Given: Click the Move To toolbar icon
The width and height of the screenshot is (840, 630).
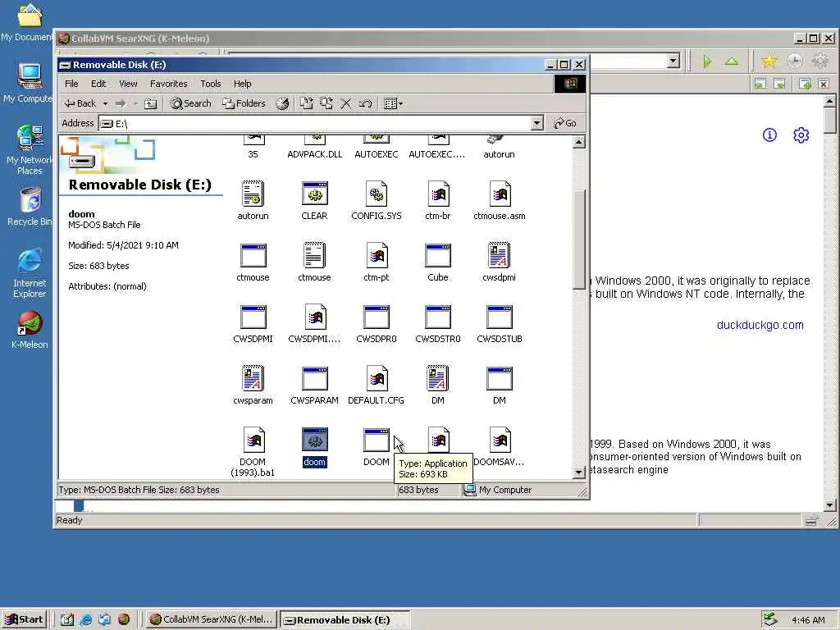Looking at the screenshot, I should pyautogui.click(x=307, y=103).
